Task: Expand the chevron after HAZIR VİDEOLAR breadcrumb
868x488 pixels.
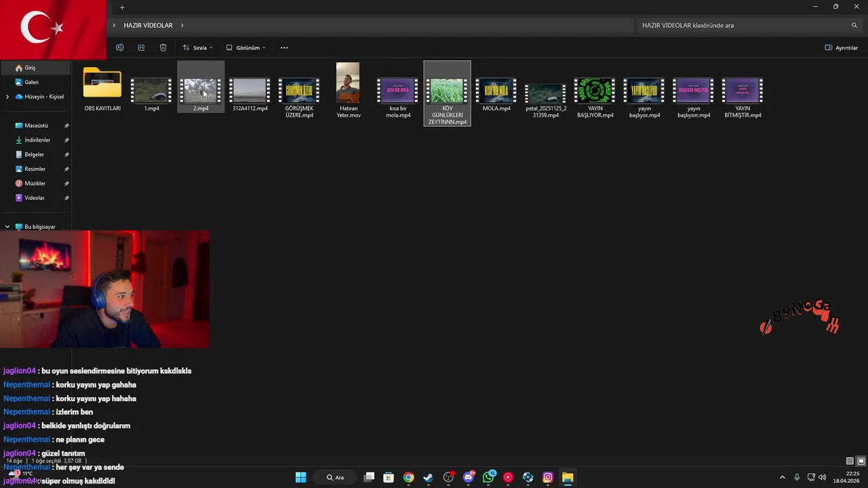Action: [182, 26]
